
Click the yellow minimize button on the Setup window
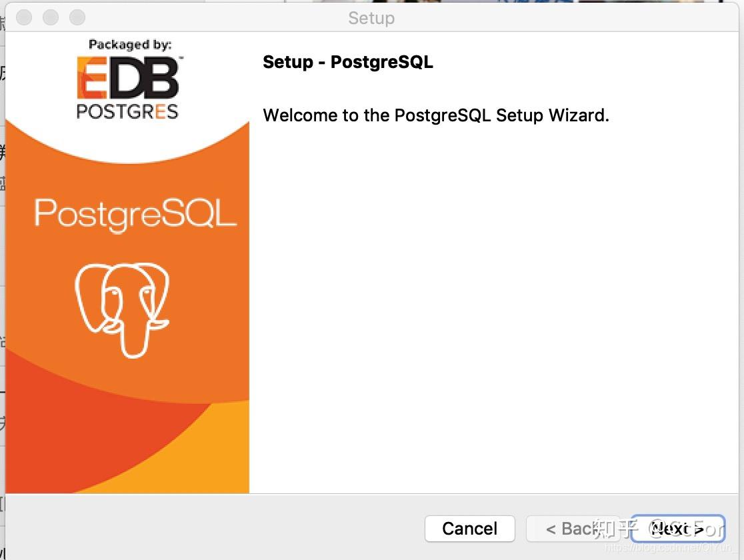point(50,17)
